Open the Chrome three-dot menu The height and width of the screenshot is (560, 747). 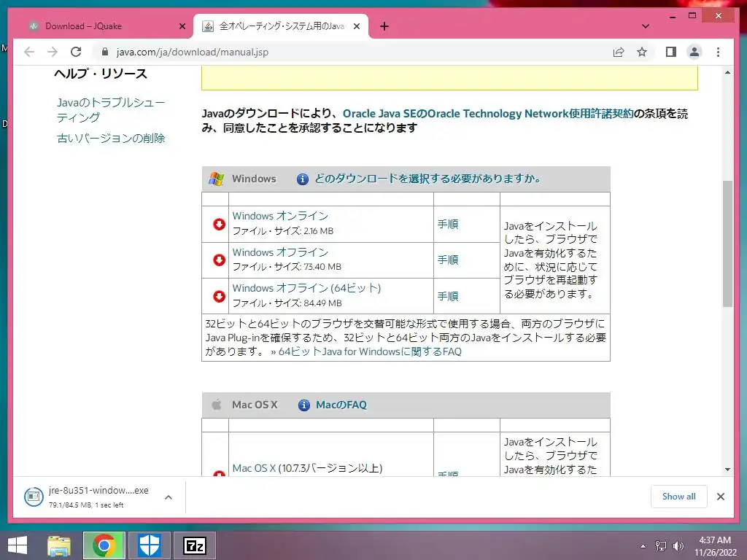point(718,52)
